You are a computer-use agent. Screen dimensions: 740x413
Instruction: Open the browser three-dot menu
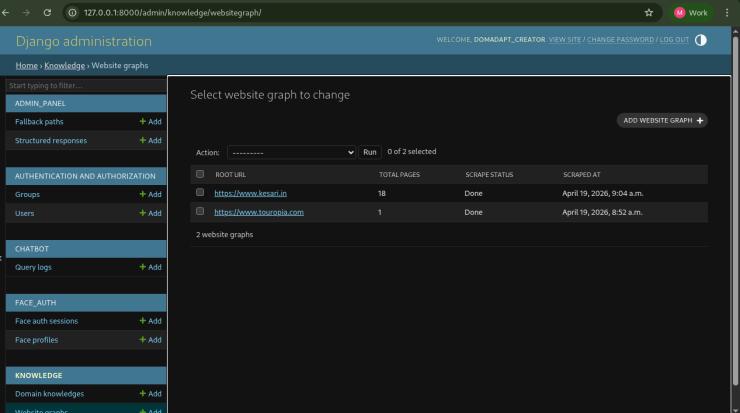click(727, 13)
